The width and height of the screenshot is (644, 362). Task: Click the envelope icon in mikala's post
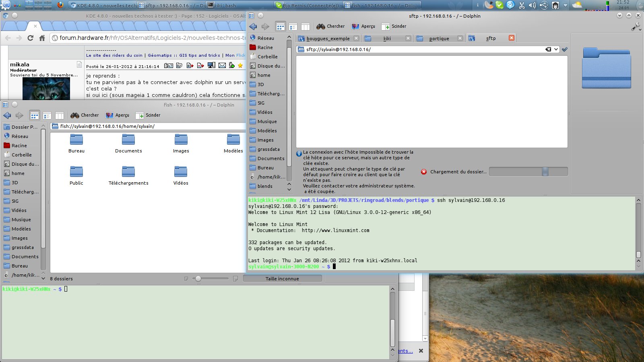pyautogui.click(x=222, y=65)
